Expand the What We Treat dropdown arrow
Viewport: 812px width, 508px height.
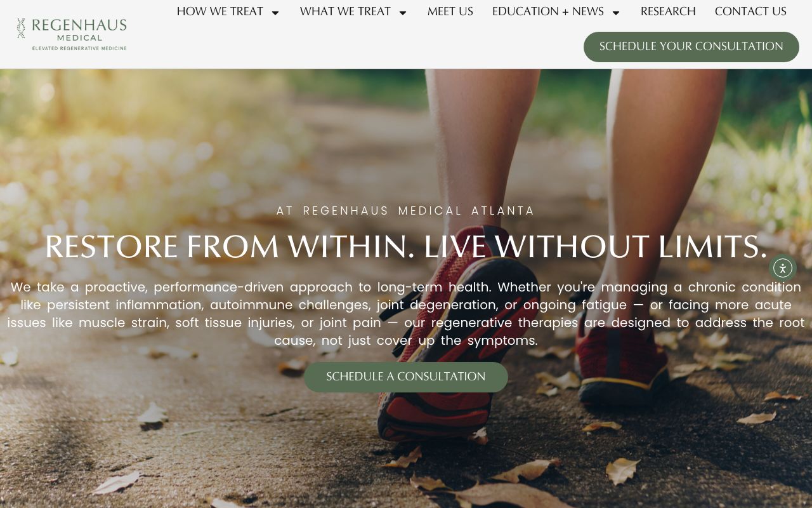pos(403,12)
